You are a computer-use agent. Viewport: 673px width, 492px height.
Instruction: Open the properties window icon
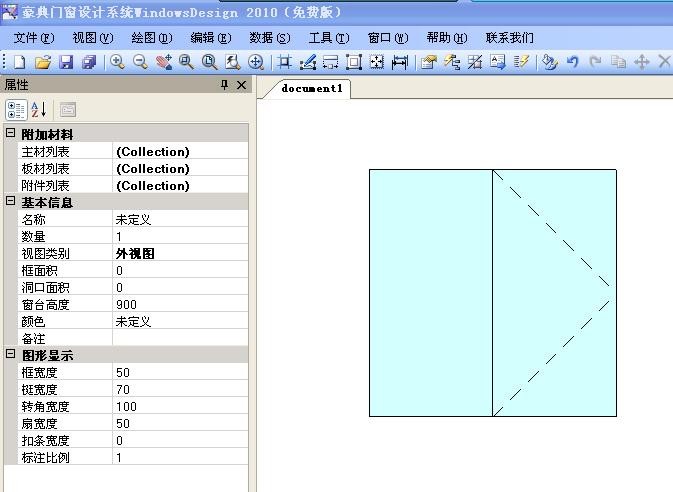click(428, 62)
